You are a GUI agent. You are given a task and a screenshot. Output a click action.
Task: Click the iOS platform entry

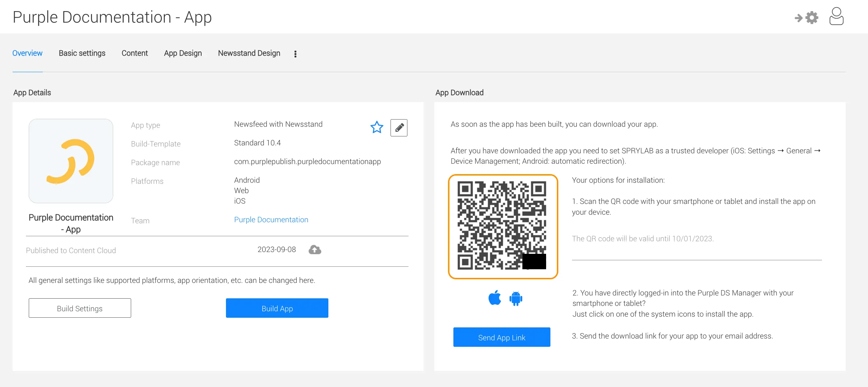pyautogui.click(x=240, y=201)
